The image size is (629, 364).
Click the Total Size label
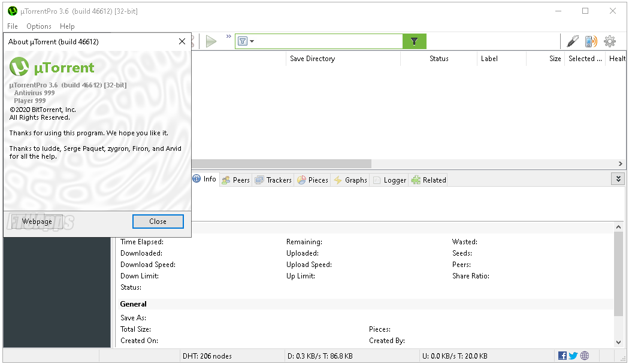(135, 329)
